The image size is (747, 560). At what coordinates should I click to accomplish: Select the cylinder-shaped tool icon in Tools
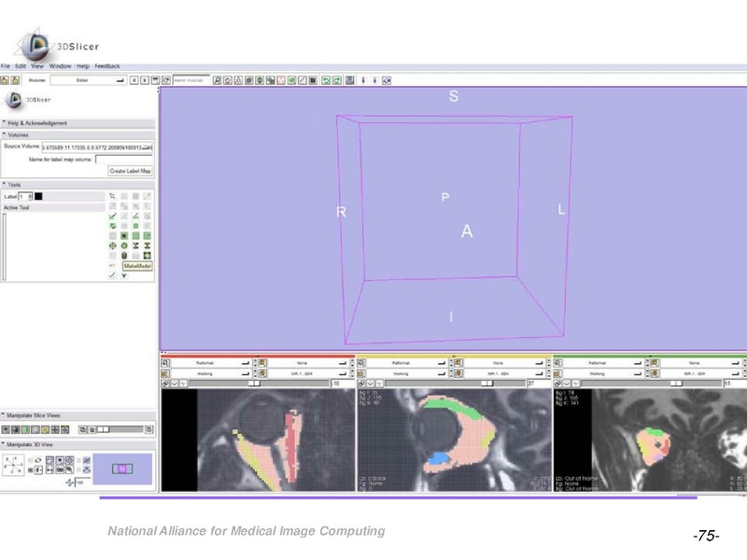tap(124, 256)
